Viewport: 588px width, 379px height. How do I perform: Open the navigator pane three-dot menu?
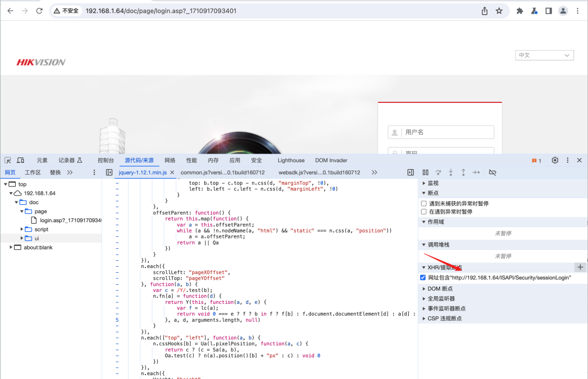tap(94, 172)
